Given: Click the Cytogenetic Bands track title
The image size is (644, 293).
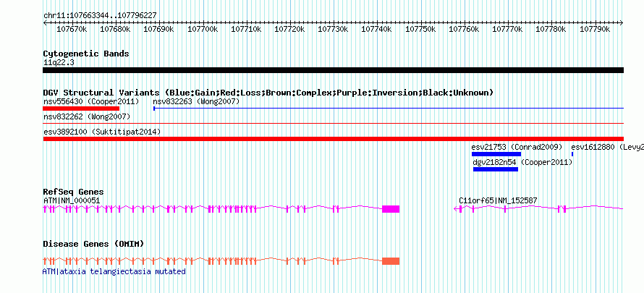Looking at the screenshot, I should coord(86,54).
